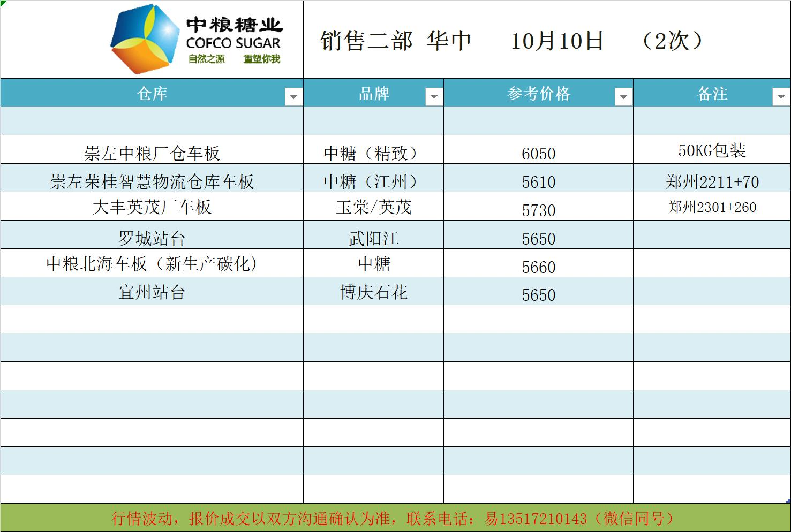Select cell 中粮北海车板（新生产碳化）
The height and width of the screenshot is (532, 791).
[152, 264]
